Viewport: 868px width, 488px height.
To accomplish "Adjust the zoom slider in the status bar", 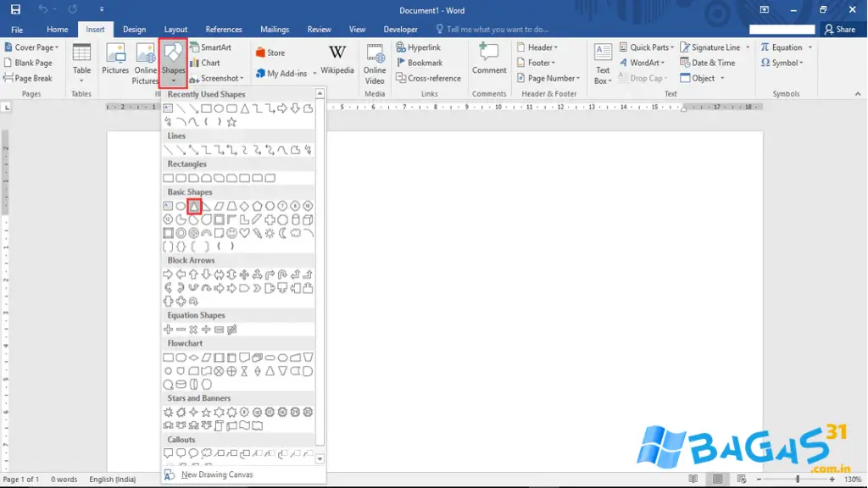I will click(798, 479).
